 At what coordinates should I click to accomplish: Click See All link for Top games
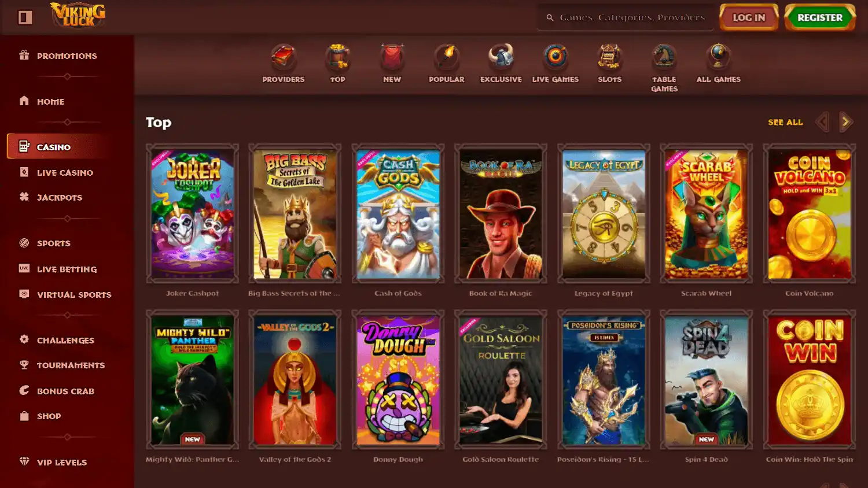click(785, 123)
